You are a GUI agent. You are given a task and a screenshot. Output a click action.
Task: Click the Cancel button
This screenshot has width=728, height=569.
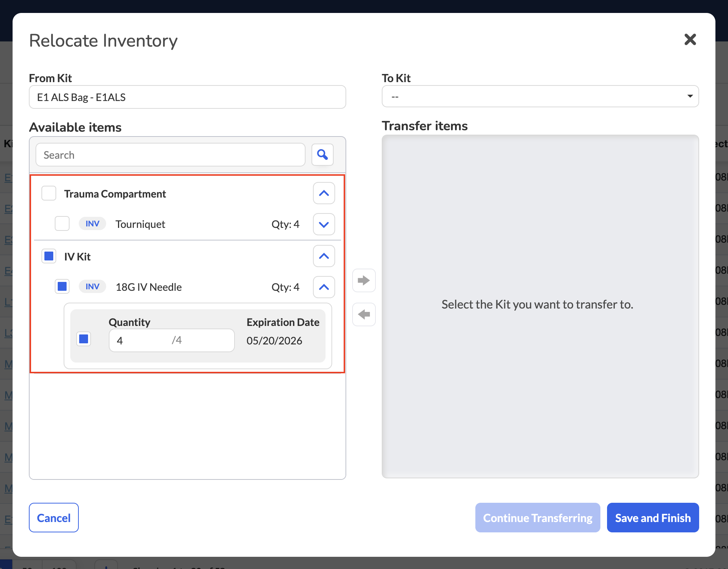pos(54,518)
